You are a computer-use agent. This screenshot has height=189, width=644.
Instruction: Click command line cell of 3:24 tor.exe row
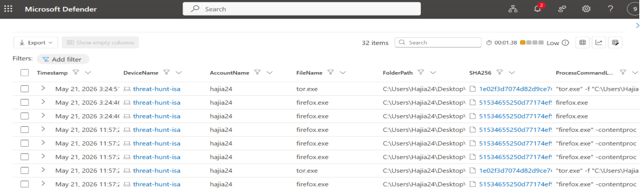(x=597, y=89)
